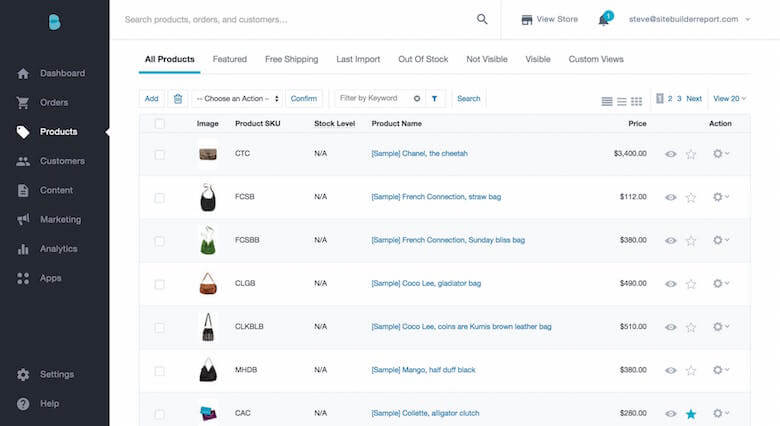Open the Choose an Action dropdown

236,99
